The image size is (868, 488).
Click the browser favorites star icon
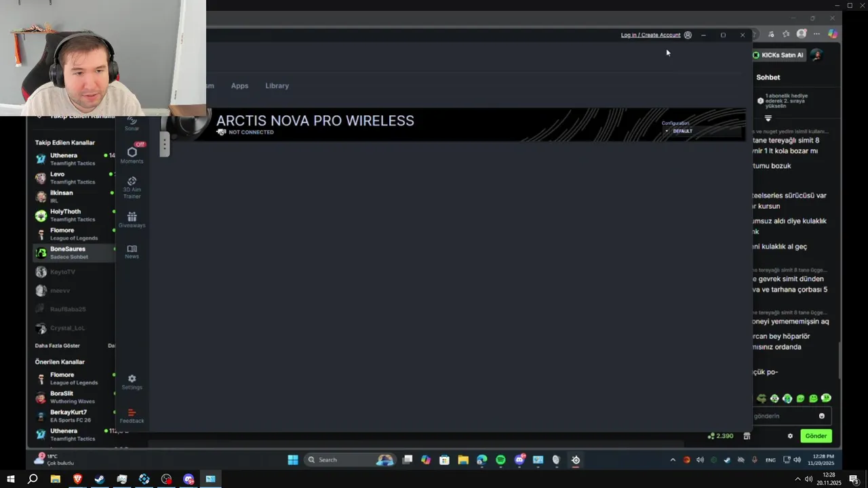[786, 34]
